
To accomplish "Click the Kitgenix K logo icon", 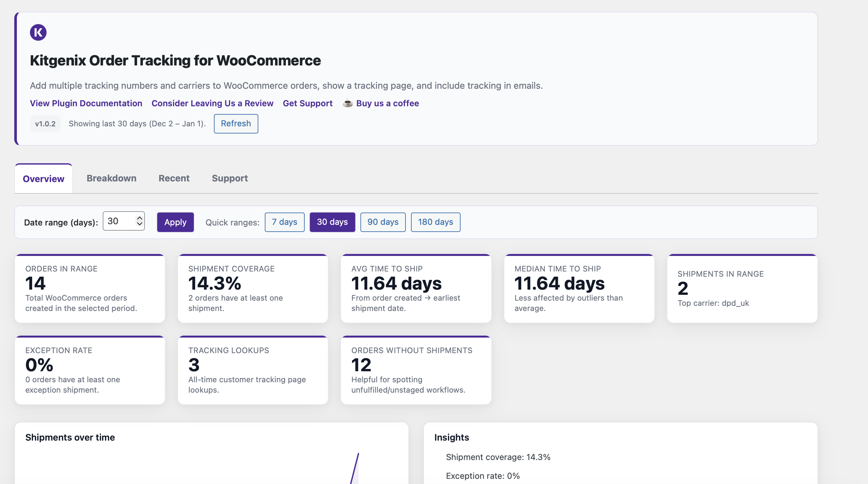I will click(x=39, y=32).
